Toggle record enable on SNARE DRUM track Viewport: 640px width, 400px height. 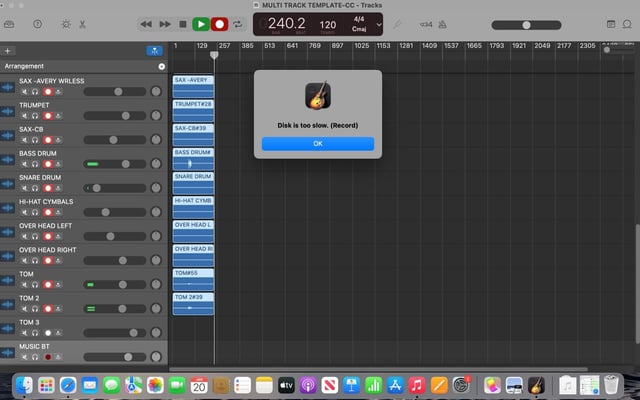tap(47, 187)
